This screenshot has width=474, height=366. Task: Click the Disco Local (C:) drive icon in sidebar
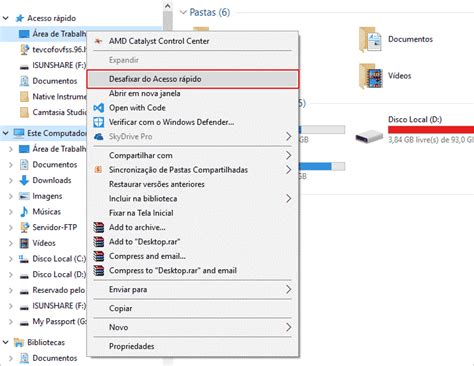tap(24, 259)
